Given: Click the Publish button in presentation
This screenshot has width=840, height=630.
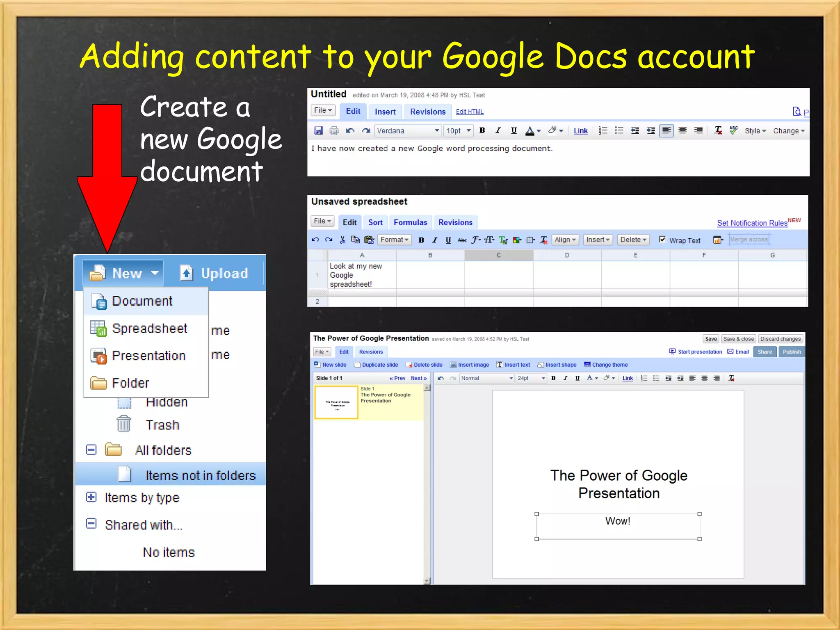Looking at the screenshot, I should click(x=792, y=352).
